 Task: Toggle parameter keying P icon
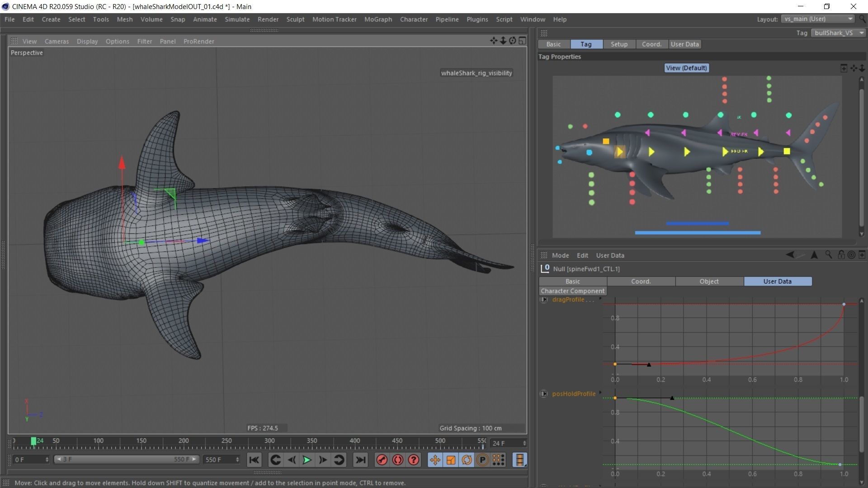pos(482,460)
